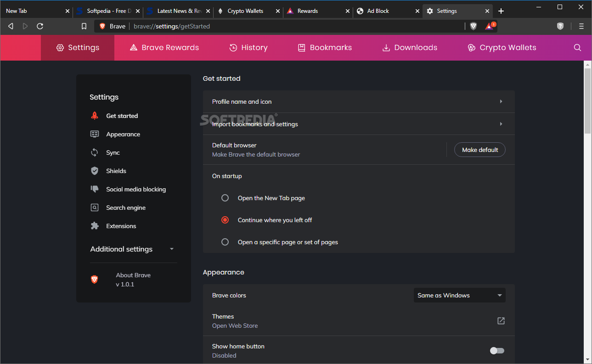592x364 pixels.
Task: Select Open the New Tab page option
Action: [x=225, y=198]
